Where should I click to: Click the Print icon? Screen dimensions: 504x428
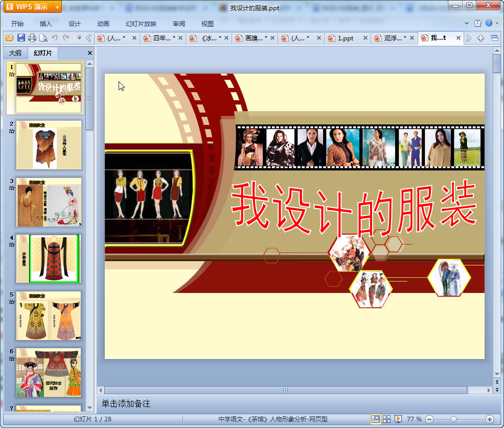point(32,38)
